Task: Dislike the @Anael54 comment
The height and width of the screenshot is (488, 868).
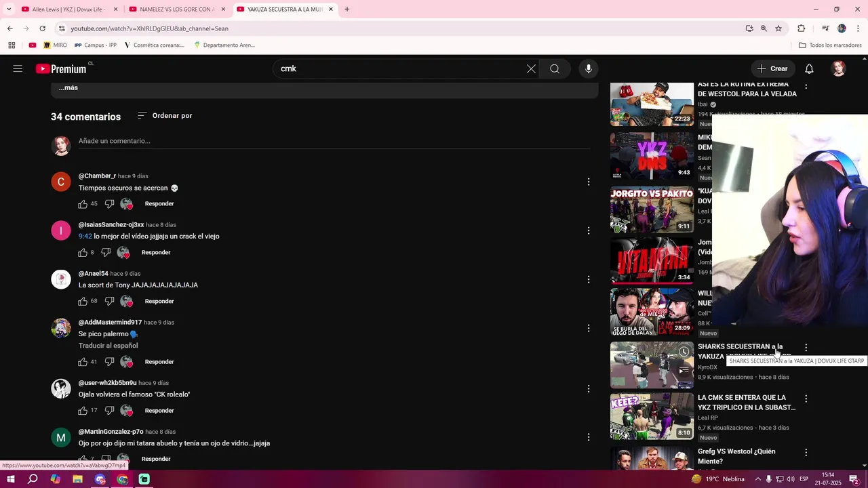Action: [x=109, y=302]
